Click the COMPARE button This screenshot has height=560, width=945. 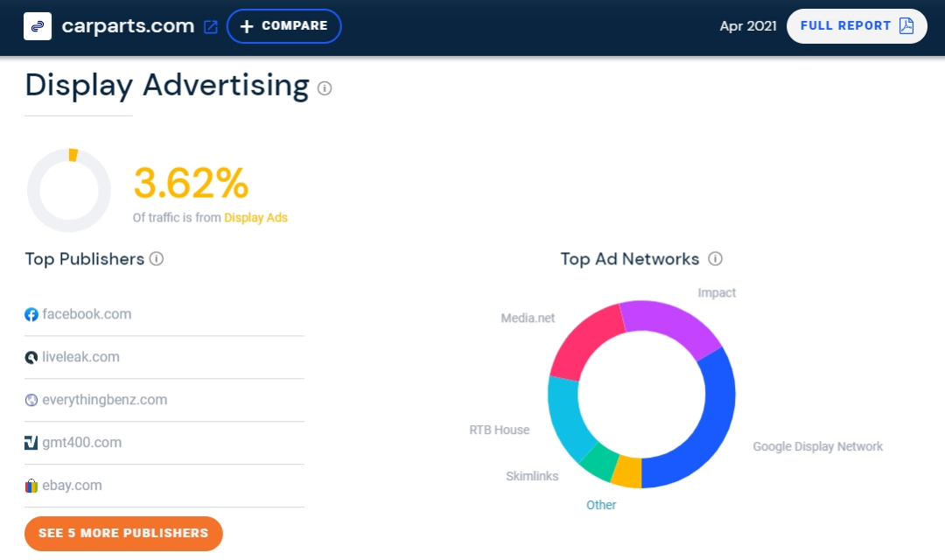click(x=283, y=26)
